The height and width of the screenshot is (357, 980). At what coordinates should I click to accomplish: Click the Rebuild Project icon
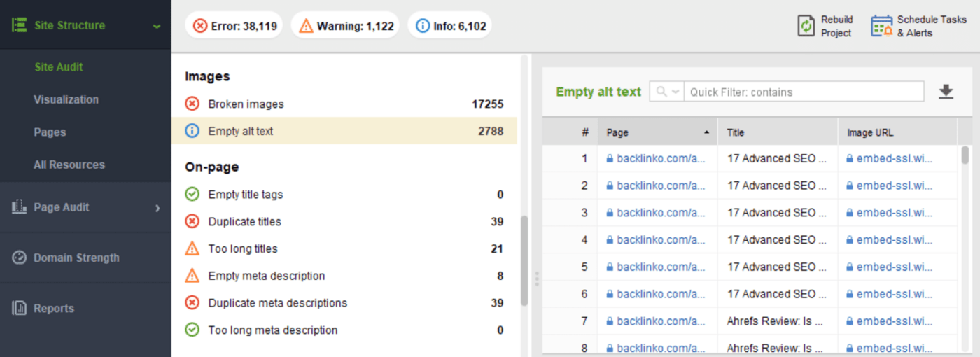806,26
